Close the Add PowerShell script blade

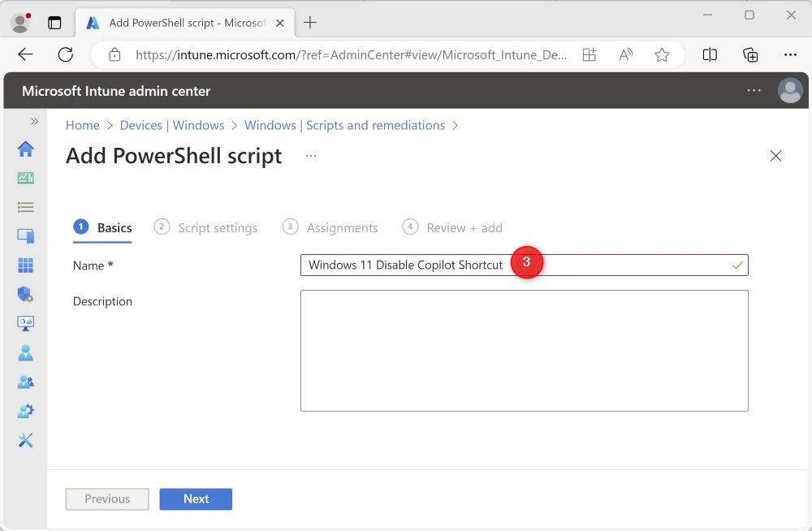775,156
